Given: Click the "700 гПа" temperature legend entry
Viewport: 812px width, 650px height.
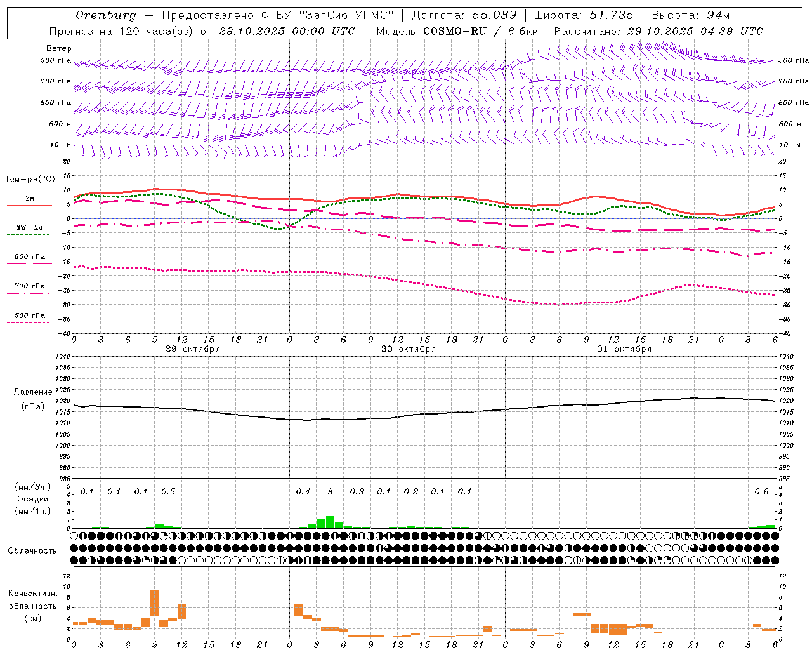Looking at the screenshot, I should tap(30, 286).
